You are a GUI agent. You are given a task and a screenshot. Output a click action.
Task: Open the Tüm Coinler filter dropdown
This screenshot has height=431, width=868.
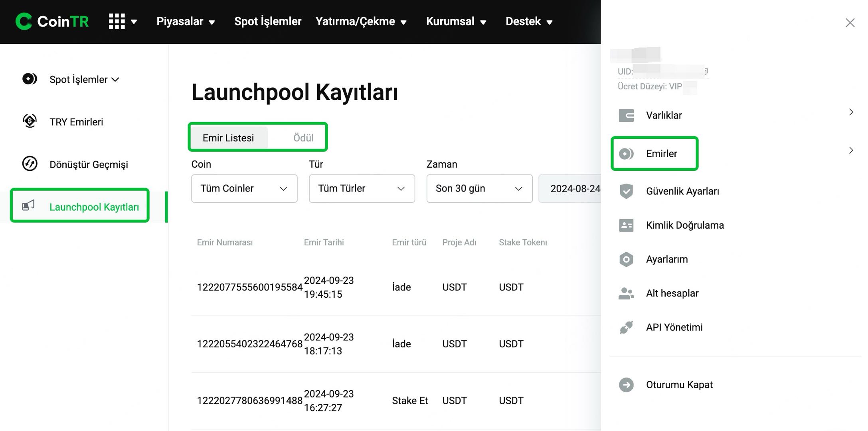(244, 188)
